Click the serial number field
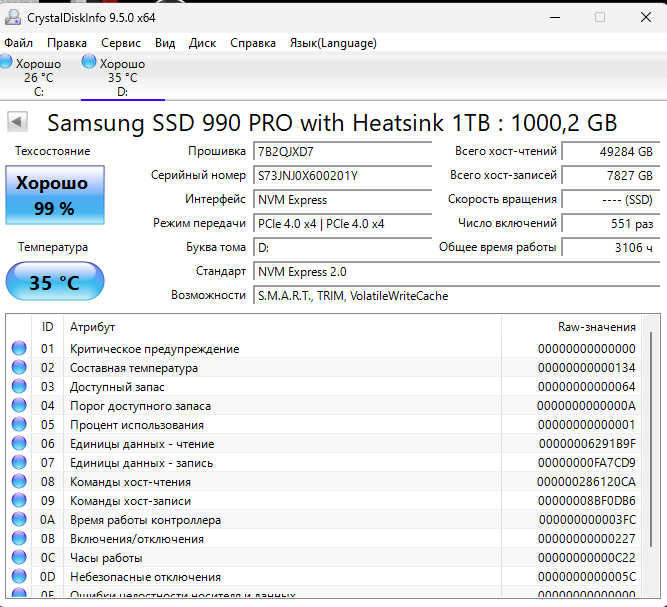 coord(345,176)
